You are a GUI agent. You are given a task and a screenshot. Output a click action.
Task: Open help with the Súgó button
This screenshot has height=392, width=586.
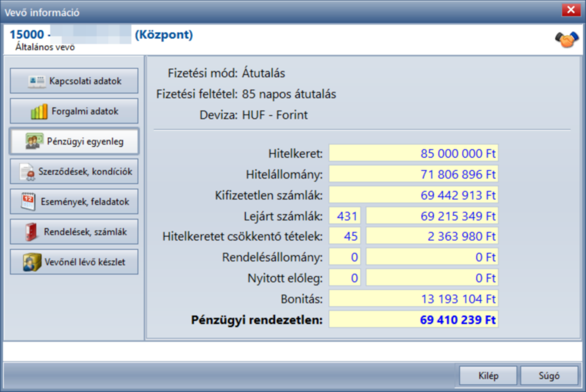[549, 376]
